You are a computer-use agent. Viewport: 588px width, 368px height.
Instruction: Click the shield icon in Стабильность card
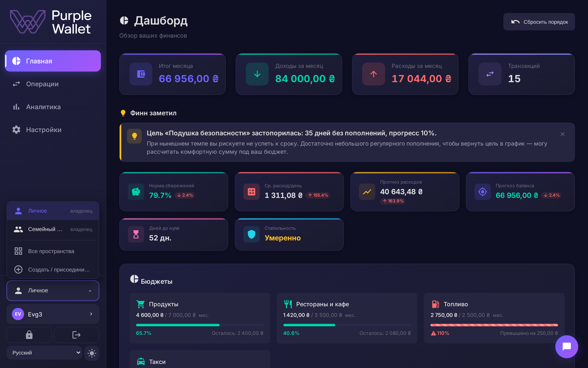point(252,234)
